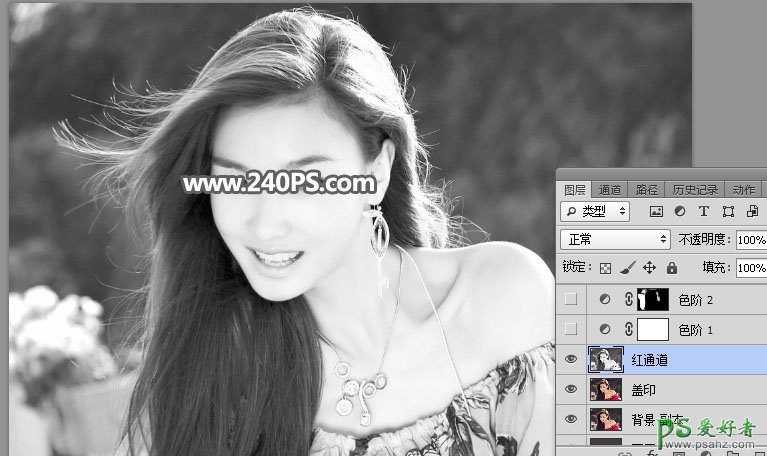Switch to the 通道 tab
This screenshot has height=456, width=767.
609,190
